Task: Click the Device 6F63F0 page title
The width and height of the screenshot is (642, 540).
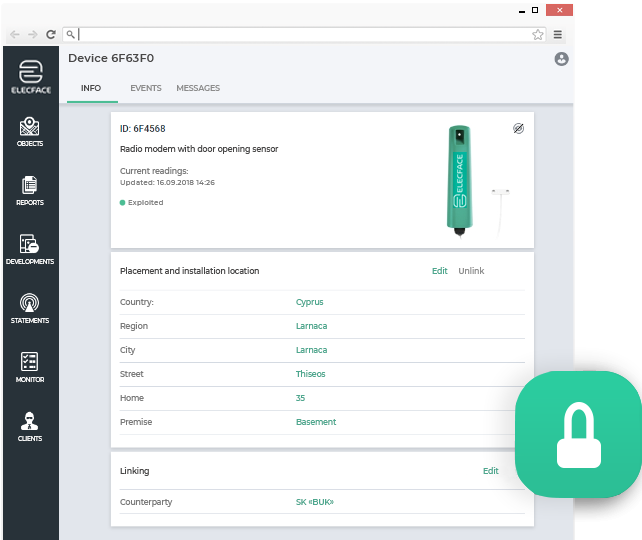Action: click(x=111, y=58)
